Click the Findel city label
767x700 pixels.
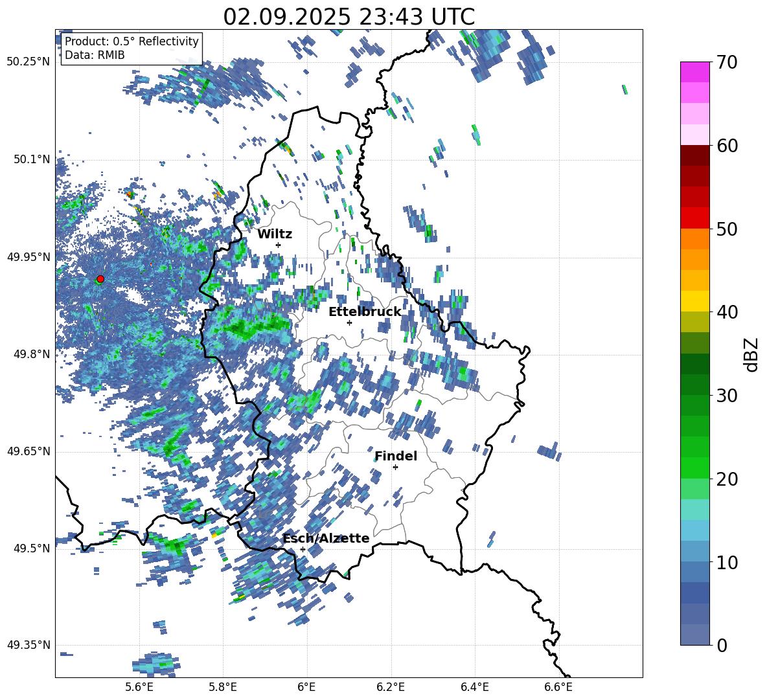tap(396, 456)
